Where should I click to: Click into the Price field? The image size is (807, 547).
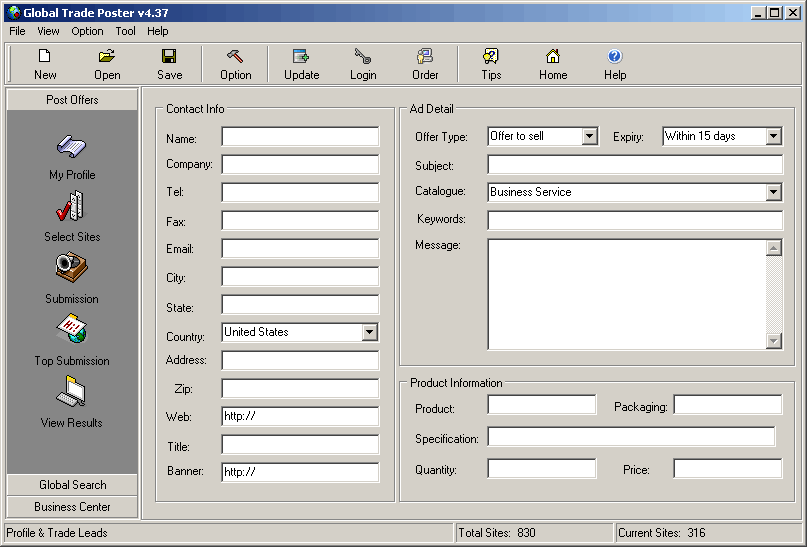(x=728, y=469)
